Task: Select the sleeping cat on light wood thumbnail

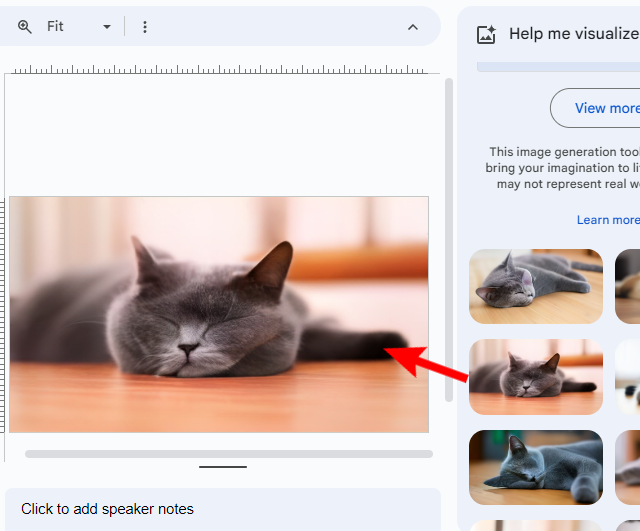Action: [536, 287]
